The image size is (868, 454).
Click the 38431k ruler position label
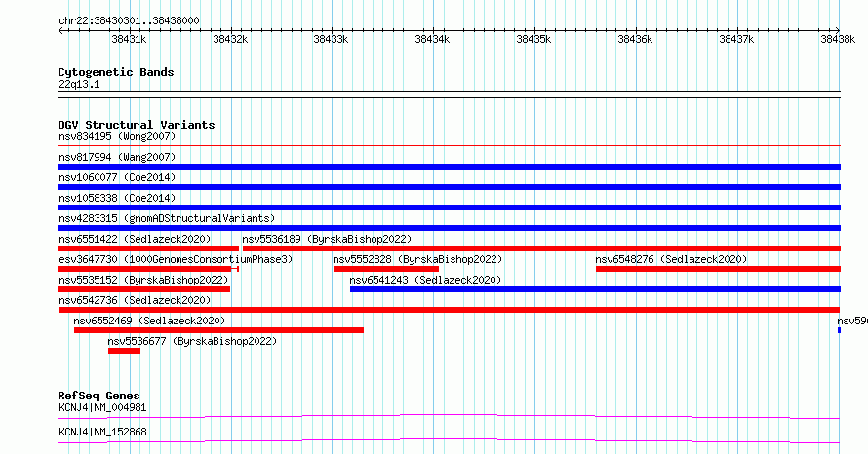pos(129,39)
